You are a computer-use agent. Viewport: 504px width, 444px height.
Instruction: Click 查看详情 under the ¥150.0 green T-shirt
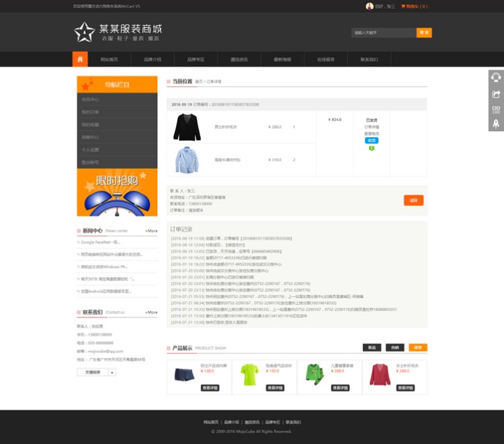[275, 387]
